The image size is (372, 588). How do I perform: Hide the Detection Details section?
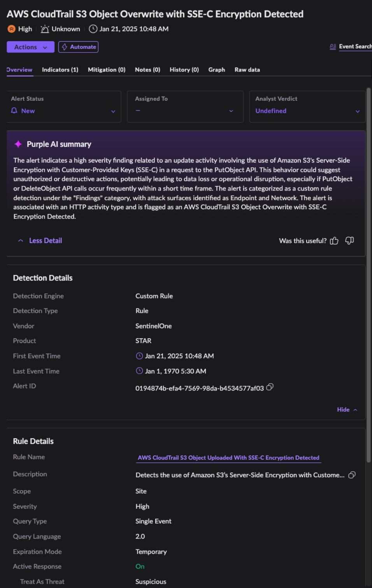click(347, 409)
